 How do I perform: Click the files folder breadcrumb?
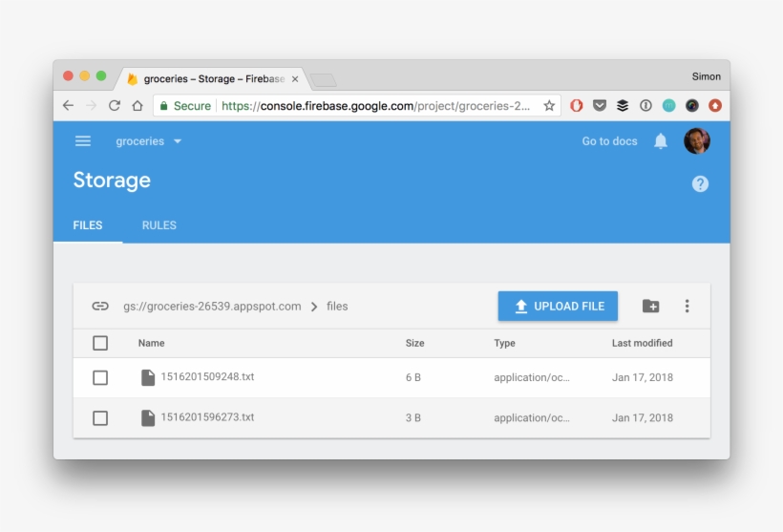(337, 307)
